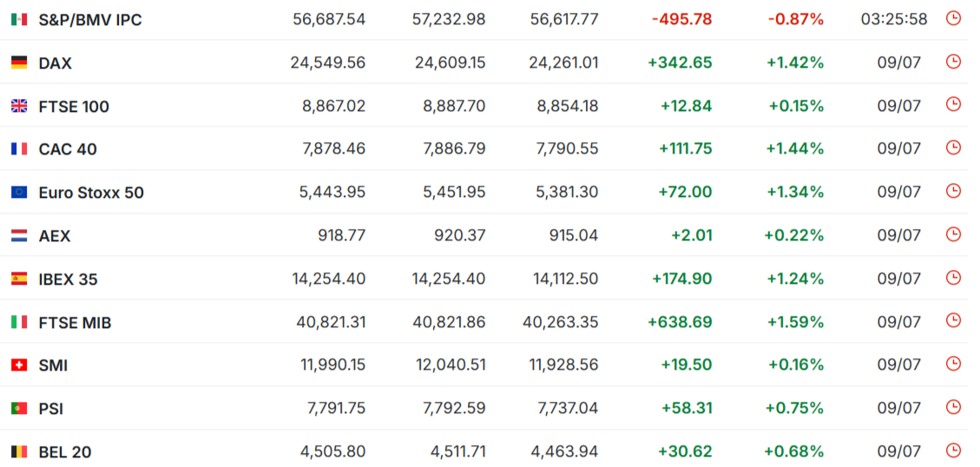Open the S&P/BMV IPC index link
This screenshot has height=467, width=980.
(x=90, y=20)
